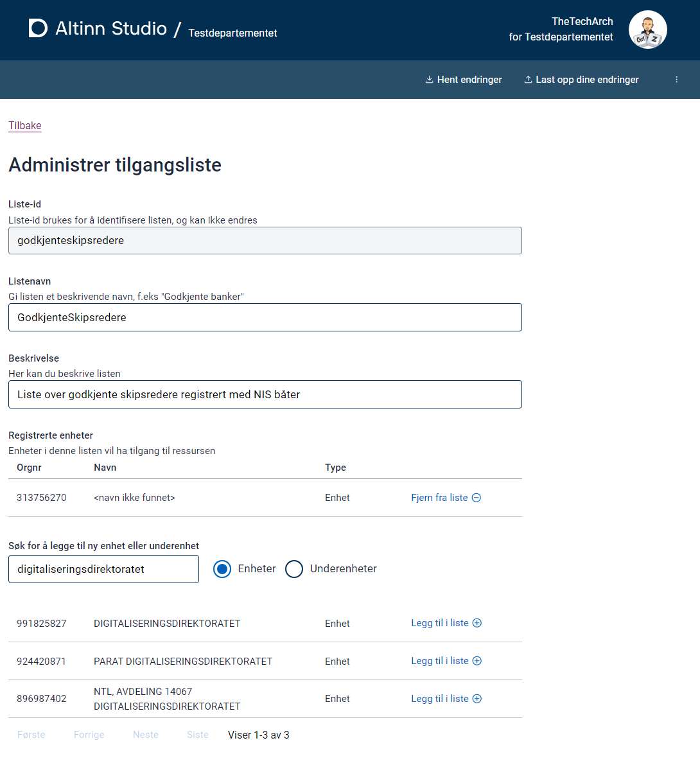This screenshot has height=763, width=700.
Task: Click the plus icon beside PARAT DIGITALISERINGSDIREKTORATET
Action: point(477,660)
